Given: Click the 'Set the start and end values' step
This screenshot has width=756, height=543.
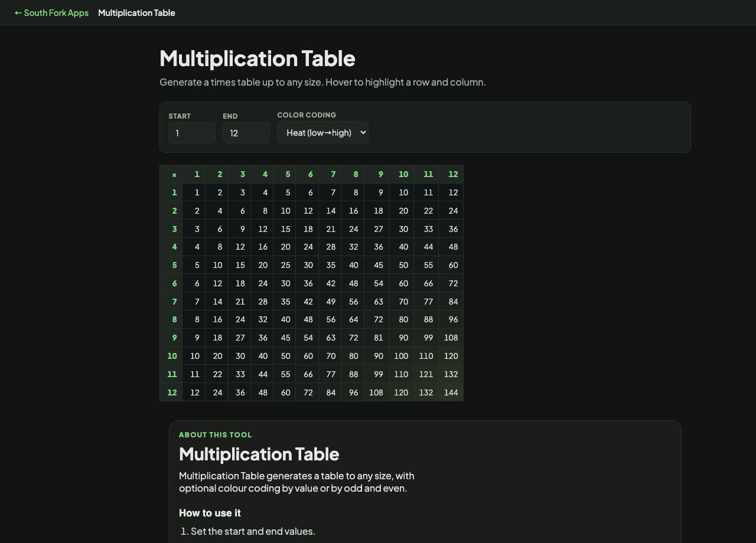Looking at the screenshot, I should 253,531.
